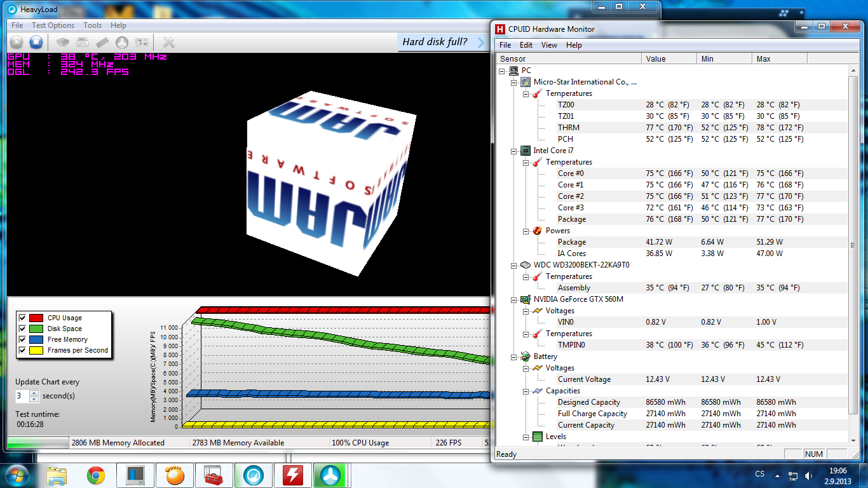Switch to CPUID Hardware Monitor taskbar icon
This screenshot has width=868, height=488.
(x=293, y=475)
